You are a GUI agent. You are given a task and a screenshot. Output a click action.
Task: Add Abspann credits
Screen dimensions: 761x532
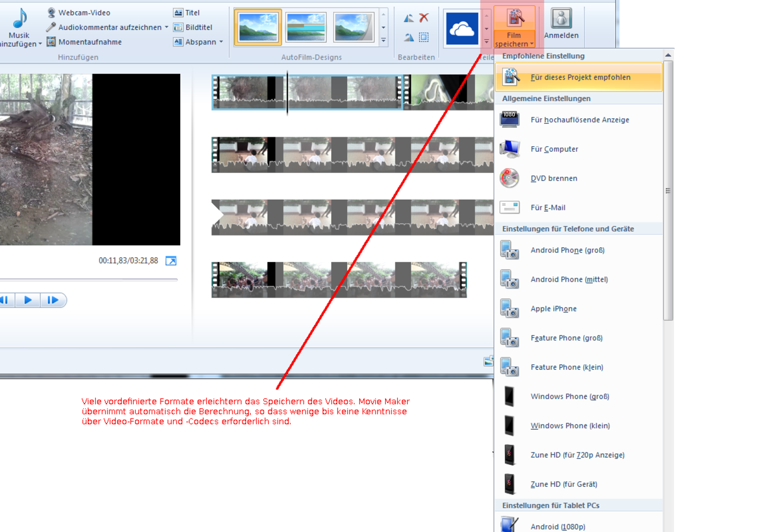194,42
